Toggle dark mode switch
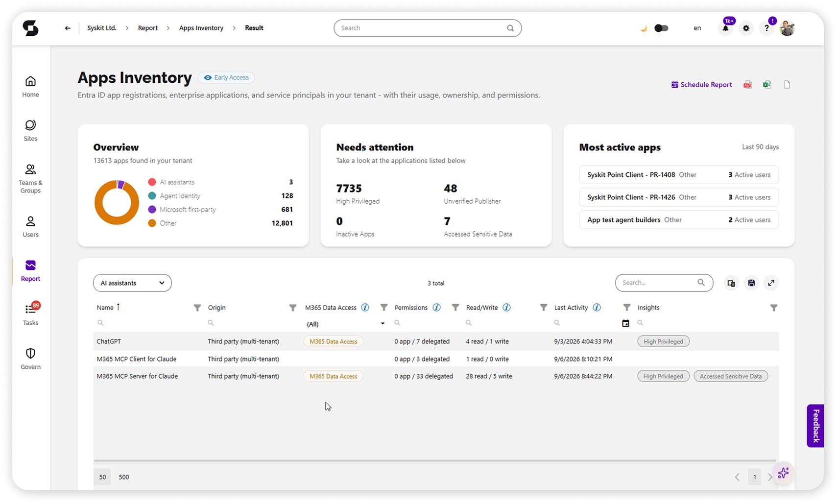The height and width of the screenshot is (504, 838). coord(661,28)
